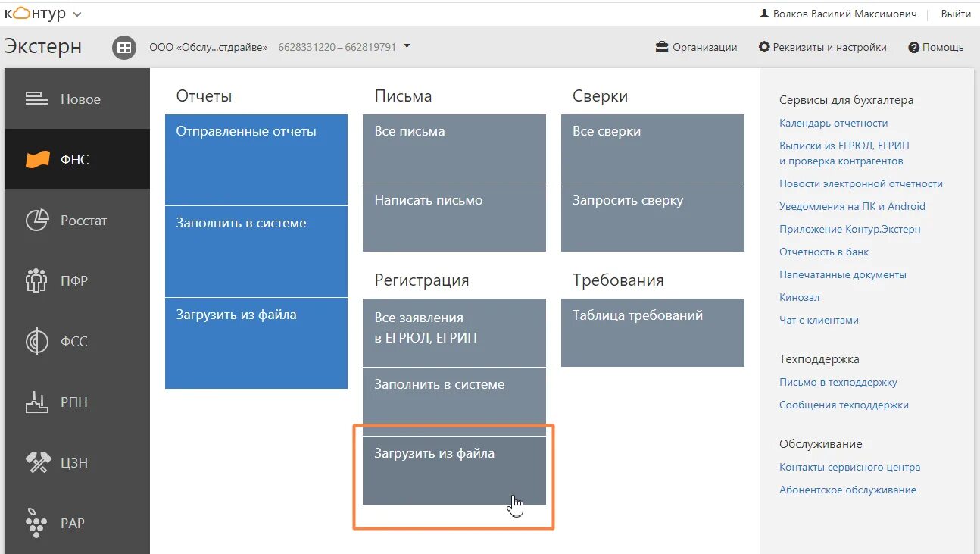This screenshot has height=554, width=980.
Task: Select ФНС label in the left sidebar
Action: click(x=75, y=160)
